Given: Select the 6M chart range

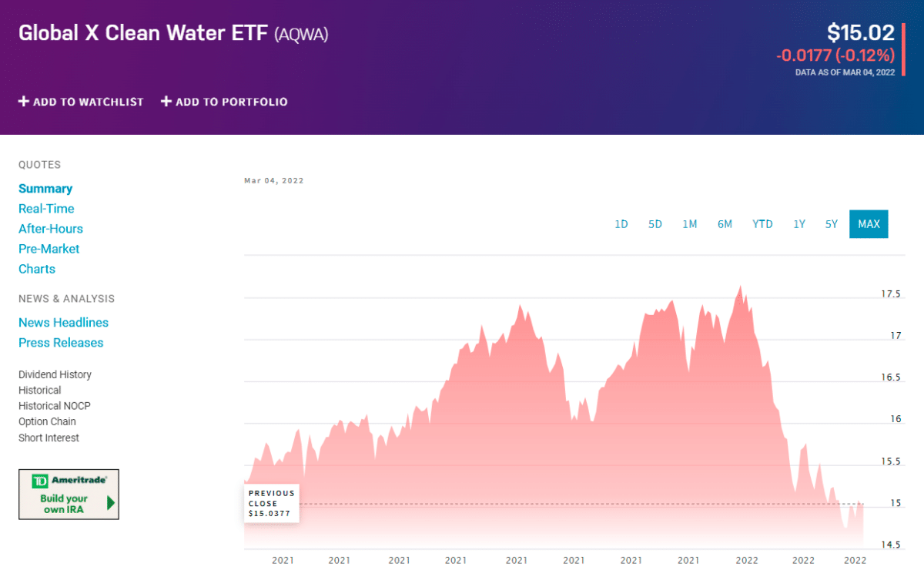Looking at the screenshot, I should 725,224.
